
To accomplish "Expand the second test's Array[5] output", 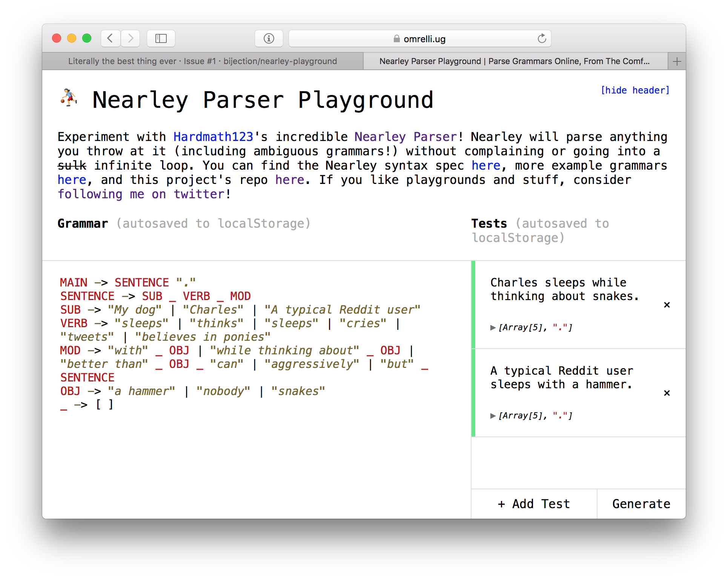I will tap(493, 416).
